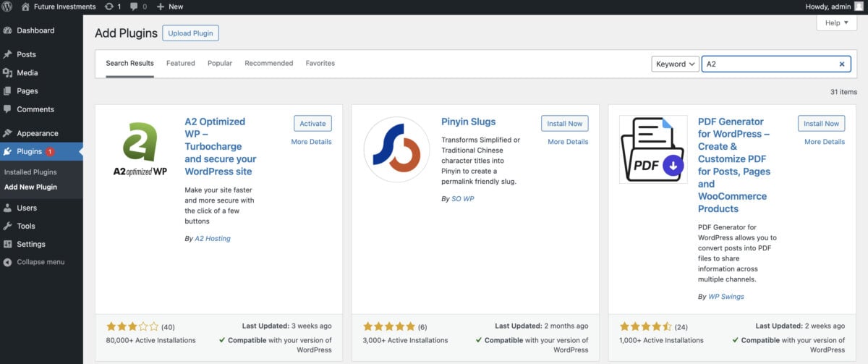Open the A2 Optimized WP title link
The width and height of the screenshot is (868, 364).
point(221,147)
